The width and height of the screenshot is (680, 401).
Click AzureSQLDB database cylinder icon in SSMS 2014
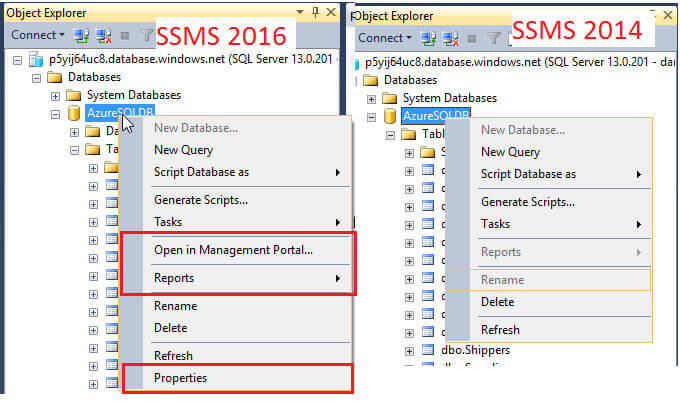[x=390, y=116]
